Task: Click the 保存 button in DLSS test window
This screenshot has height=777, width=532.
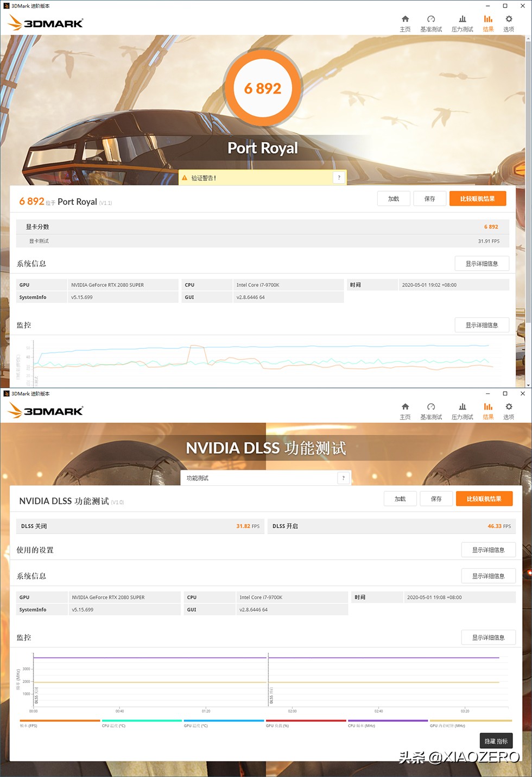Action: click(436, 499)
